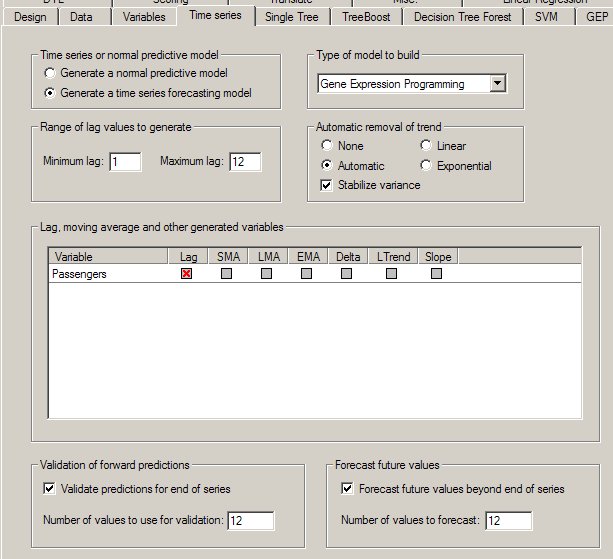The image size is (613, 559).
Task: Click the LMA column header
Action: [x=269, y=257]
